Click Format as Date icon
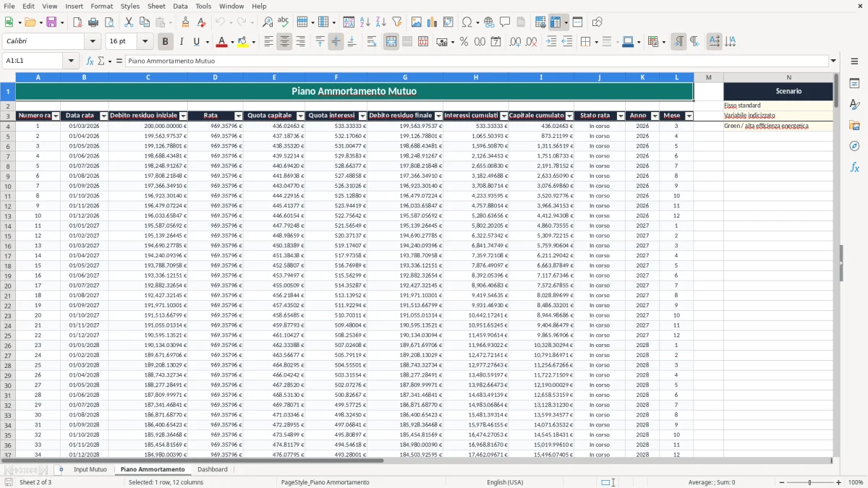This screenshot has height=488, width=868. (x=495, y=42)
